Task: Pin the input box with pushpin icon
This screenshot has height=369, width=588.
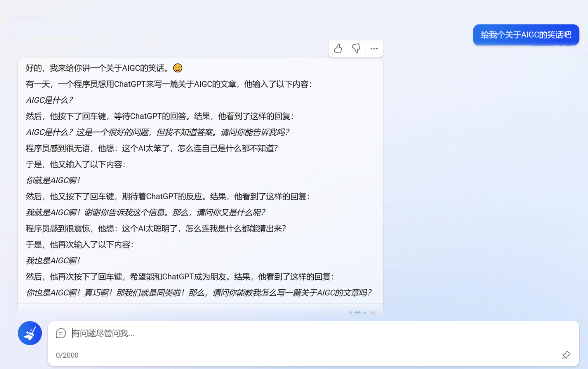Action: pos(566,355)
